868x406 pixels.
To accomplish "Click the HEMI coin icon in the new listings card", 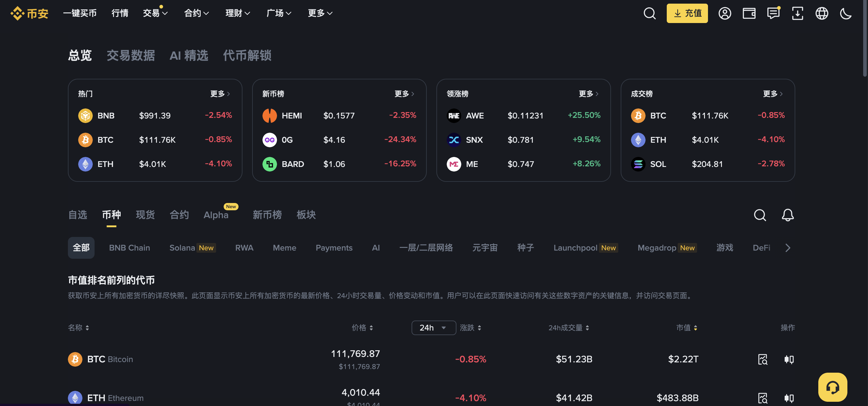I will point(269,115).
